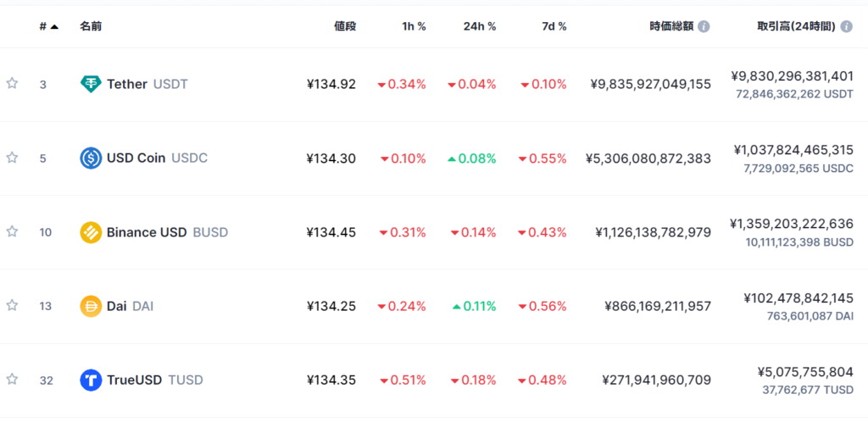The image size is (868, 422).
Task: Click the Tether coin logo icon
Action: coord(91,84)
